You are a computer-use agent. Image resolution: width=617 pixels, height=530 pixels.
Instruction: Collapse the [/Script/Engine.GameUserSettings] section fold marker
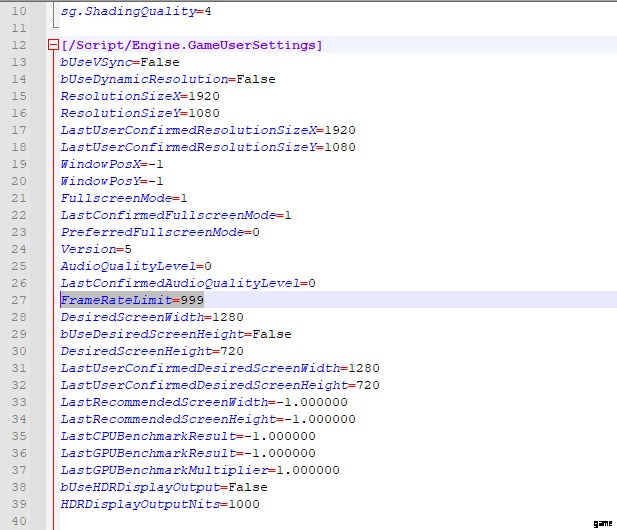(x=53, y=46)
